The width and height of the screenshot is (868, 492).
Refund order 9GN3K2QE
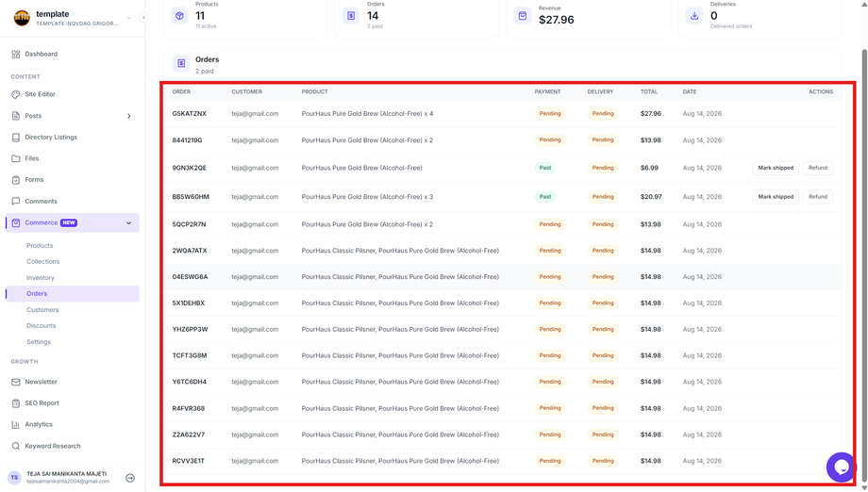[x=818, y=168]
